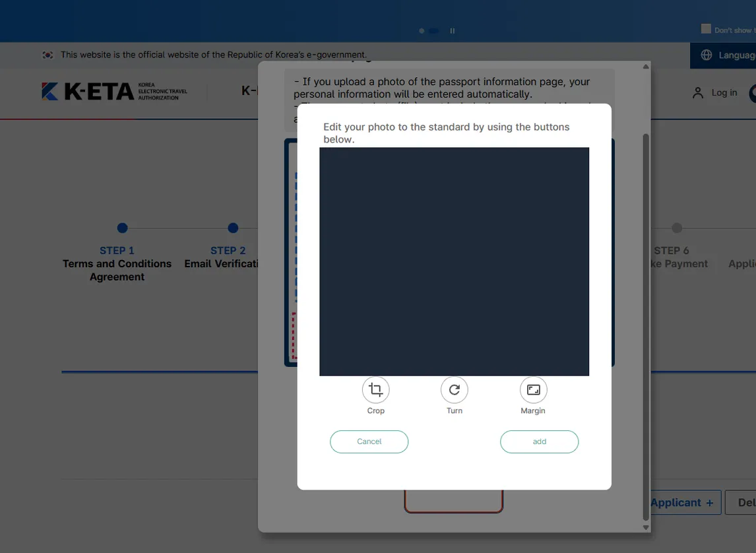Click the STEP 6 progress dot
This screenshot has width=756, height=553.
677,228
